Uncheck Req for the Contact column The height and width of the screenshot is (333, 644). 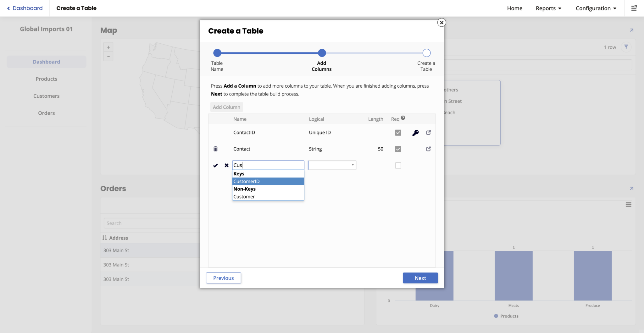[x=398, y=149]
